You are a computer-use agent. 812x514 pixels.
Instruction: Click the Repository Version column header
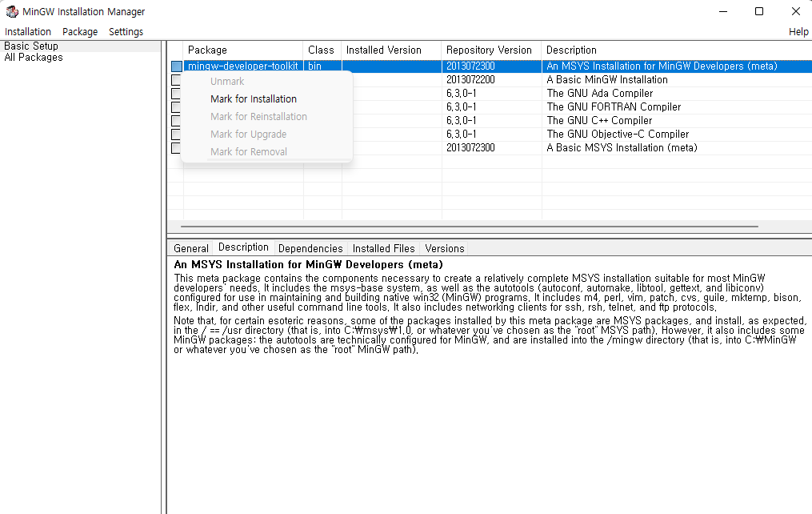coord(491,50)
